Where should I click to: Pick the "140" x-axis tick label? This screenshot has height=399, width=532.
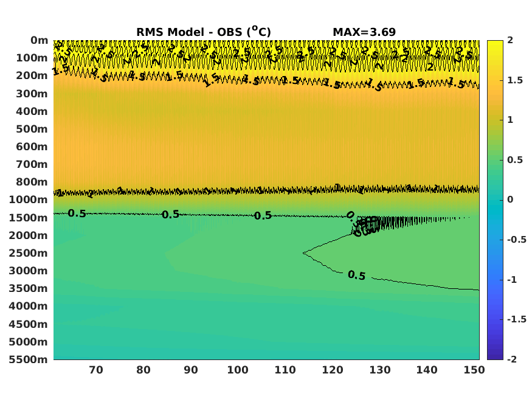[x=427, y=370]
